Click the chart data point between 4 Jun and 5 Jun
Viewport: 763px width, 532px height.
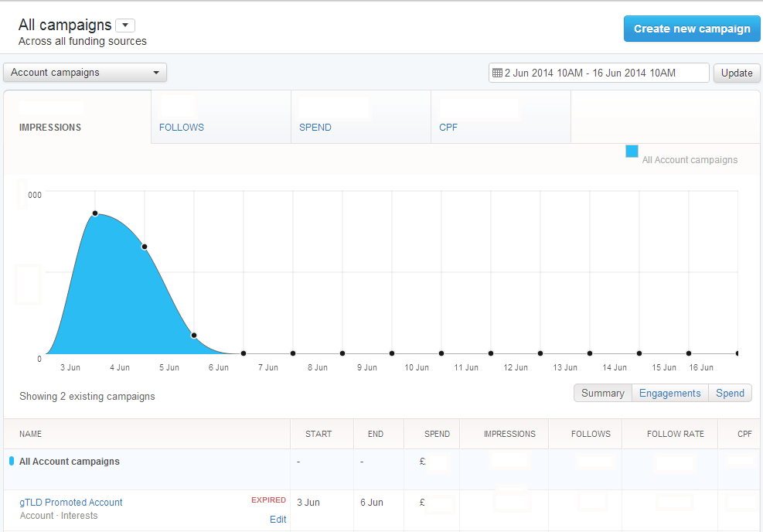145,247
